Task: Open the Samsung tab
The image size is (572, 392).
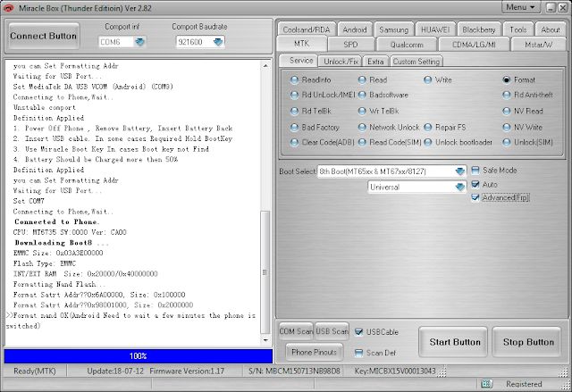Action: [x=393, y=29]
